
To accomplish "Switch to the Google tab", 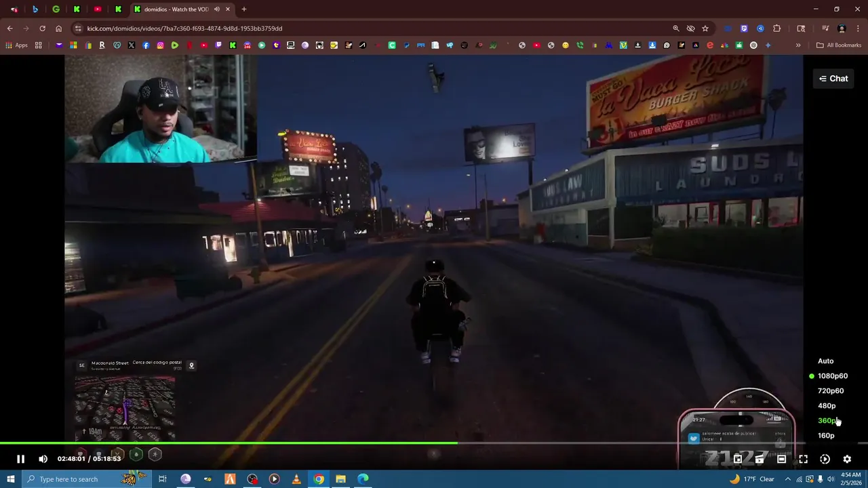I will [56, 9].
